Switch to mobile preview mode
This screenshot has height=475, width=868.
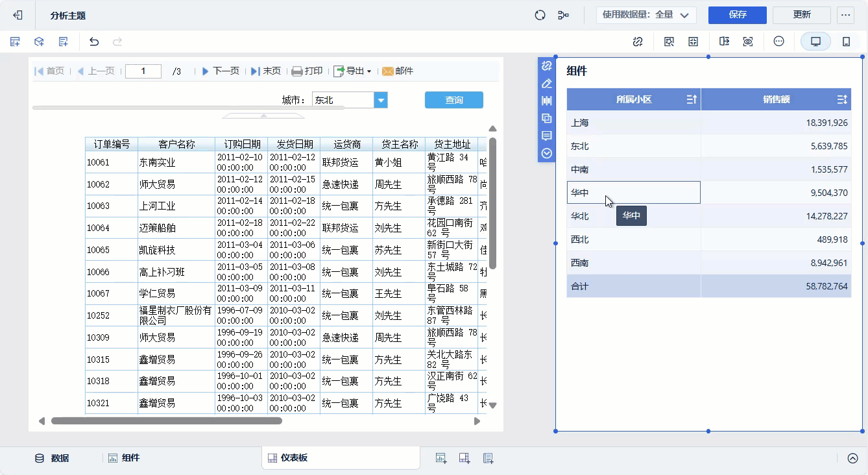pos(847,40)
